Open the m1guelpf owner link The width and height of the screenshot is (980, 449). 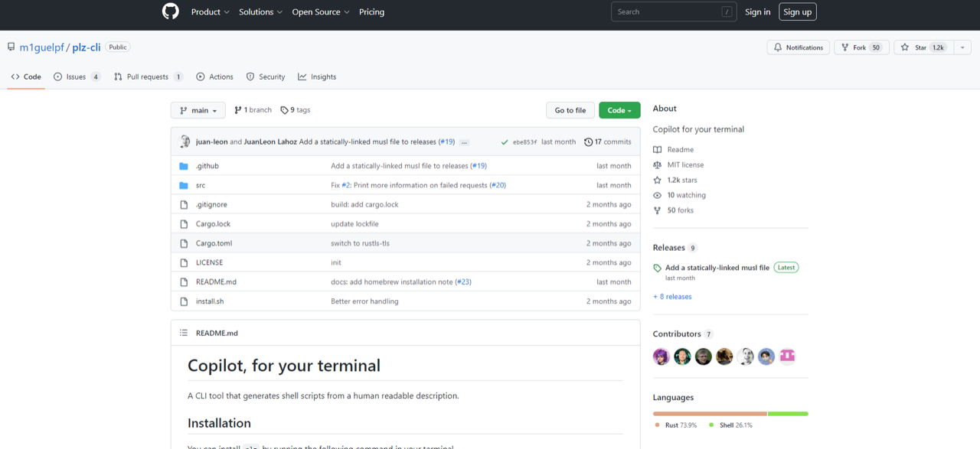(43, 47)
